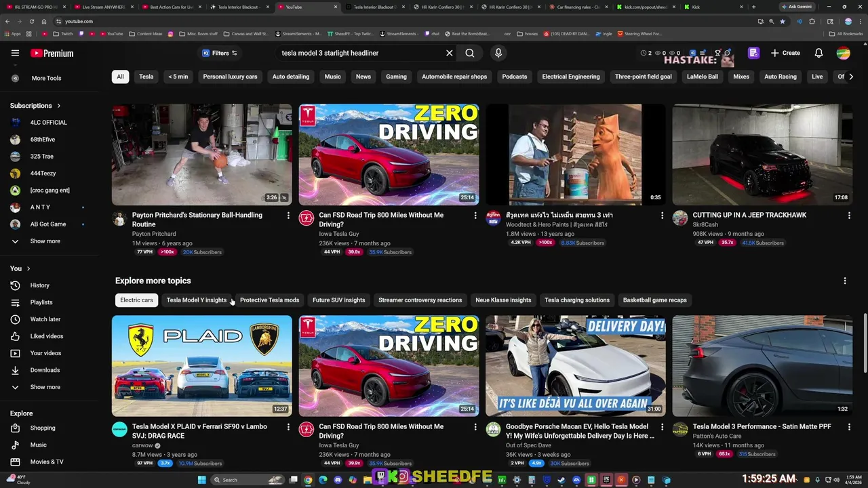Select the Tesla filter chip

click(146, 77)
